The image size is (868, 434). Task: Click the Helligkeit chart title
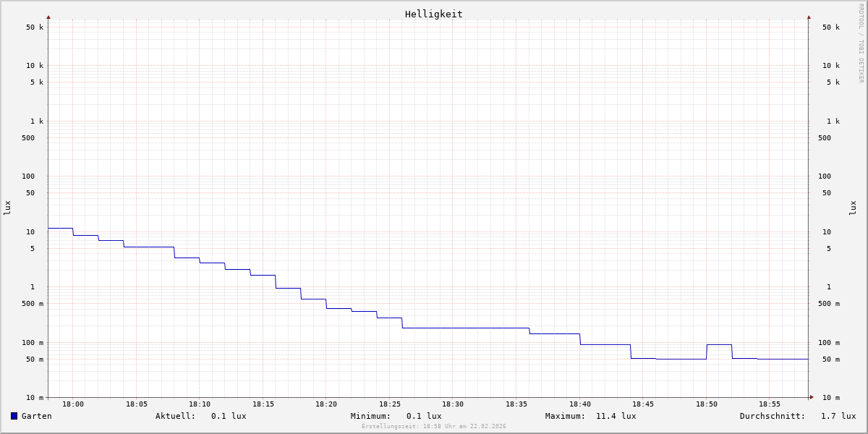433,14
